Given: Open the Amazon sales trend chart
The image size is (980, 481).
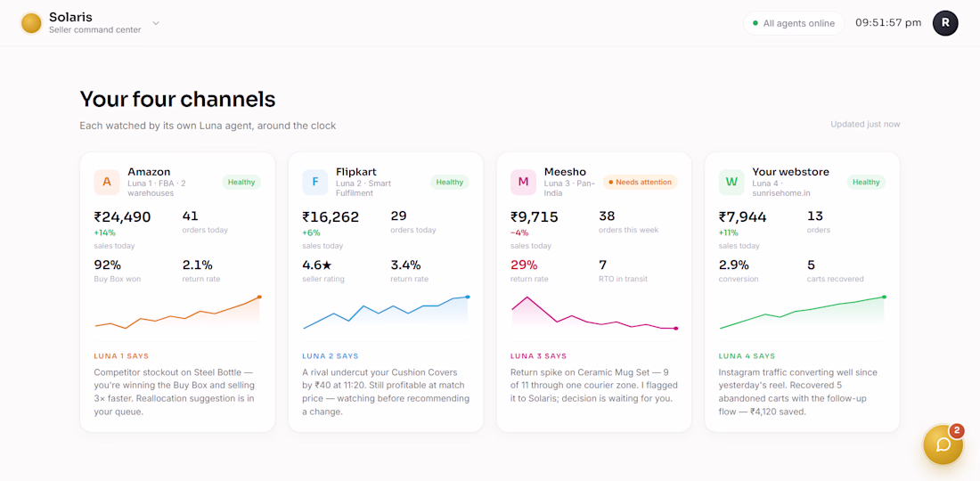Looking at the screenshot, I should click(x=177, y=312).
